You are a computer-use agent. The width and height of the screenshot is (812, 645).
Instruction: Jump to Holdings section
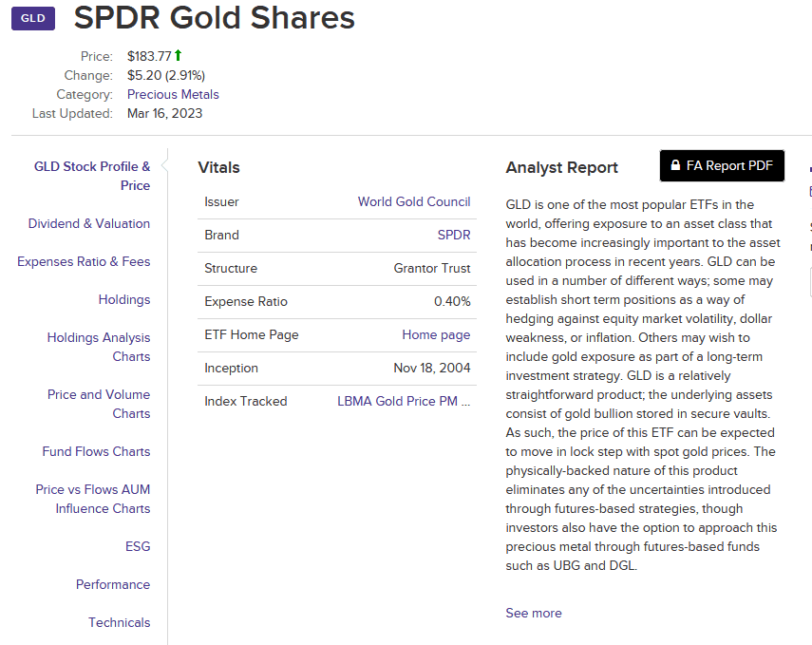coord(124,299)
